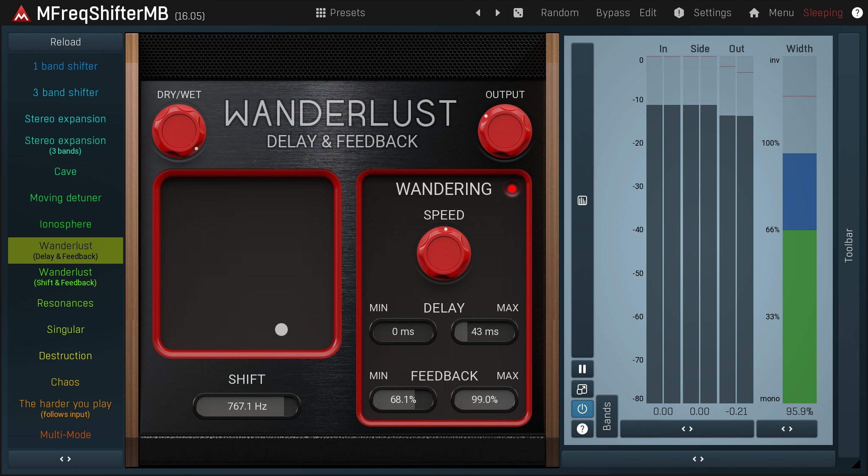
Task: Toggle the meters power button
Action: click(x=582, y=408)
